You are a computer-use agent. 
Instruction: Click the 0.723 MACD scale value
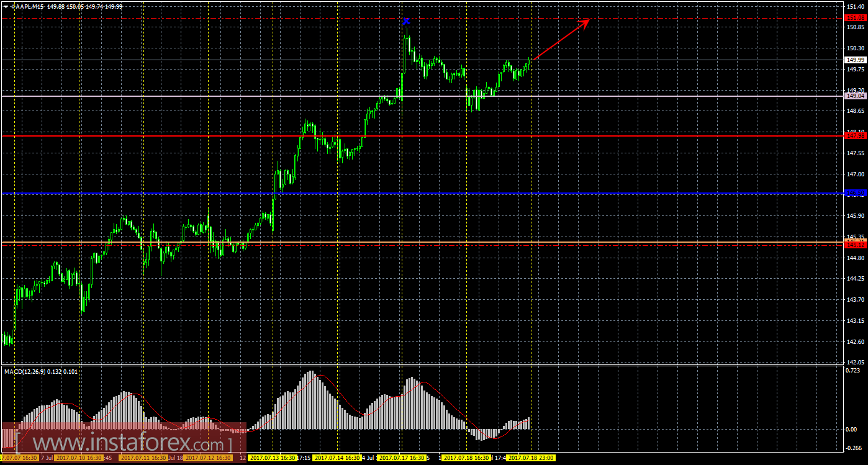(854, 371)
